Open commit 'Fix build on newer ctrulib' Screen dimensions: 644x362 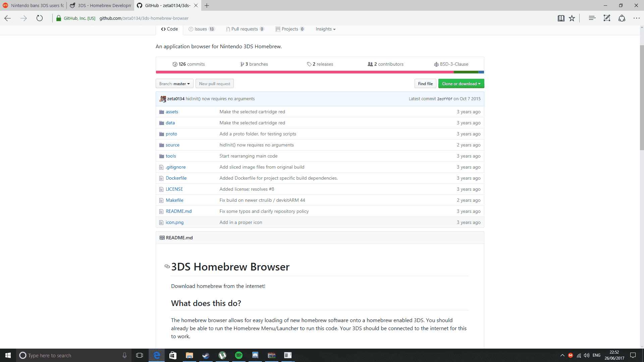(262, 200)
